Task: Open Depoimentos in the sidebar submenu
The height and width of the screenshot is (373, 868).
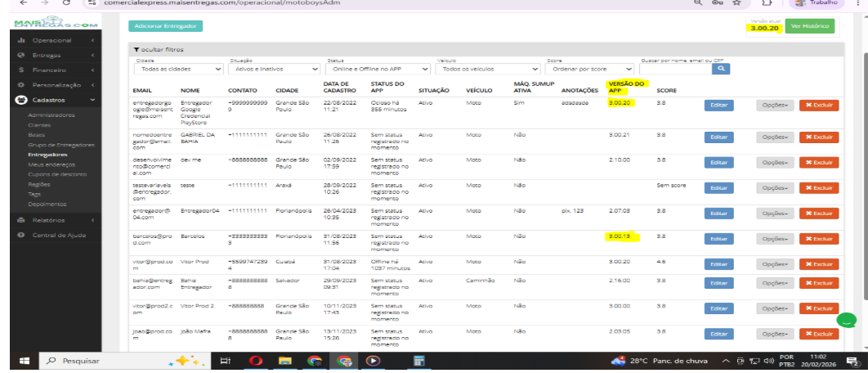Action: [47, 204]
